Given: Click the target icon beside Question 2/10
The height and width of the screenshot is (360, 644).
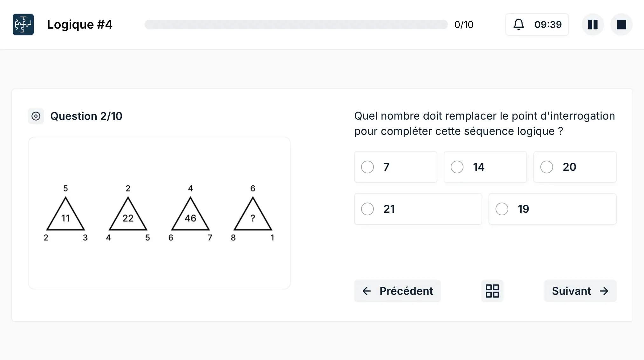Looking at the screenshot, I should (x=36, y=116).
